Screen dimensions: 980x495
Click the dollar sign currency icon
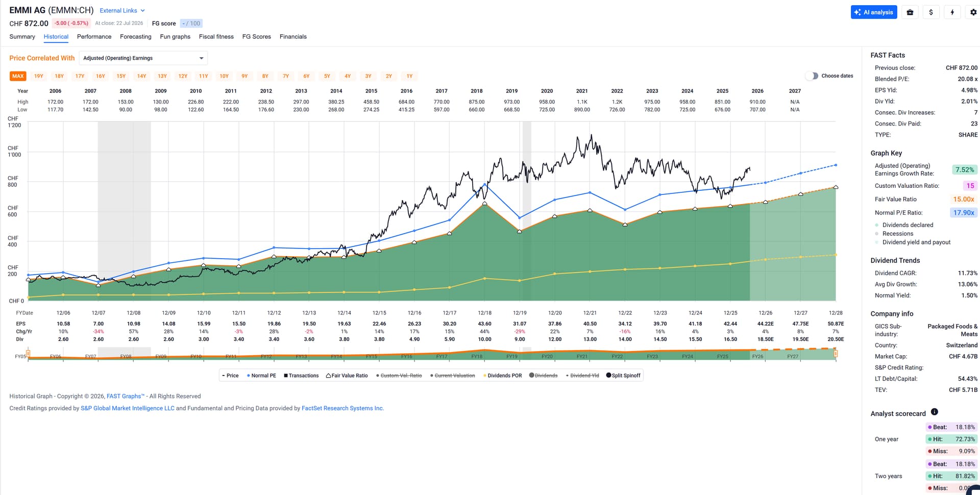931,12
